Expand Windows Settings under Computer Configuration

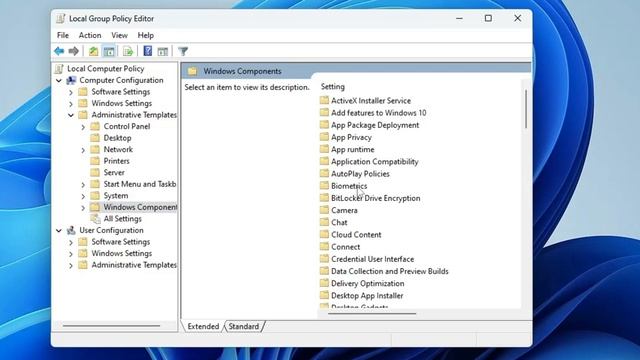tap(71, 104)
